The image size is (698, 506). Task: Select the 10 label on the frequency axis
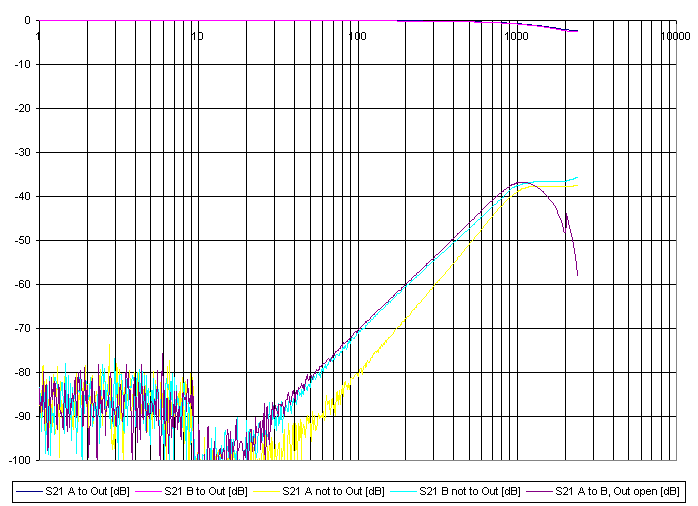click(197, 36)
